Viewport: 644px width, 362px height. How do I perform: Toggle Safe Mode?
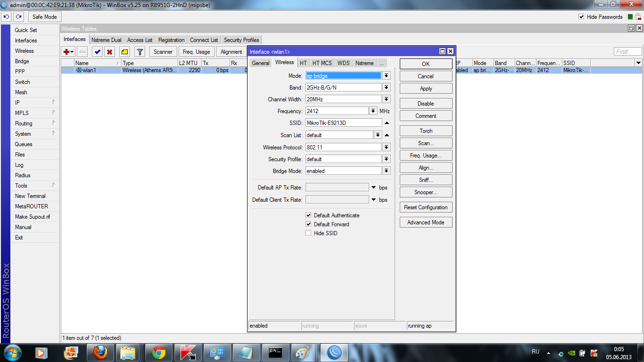[x=44, y=17]
